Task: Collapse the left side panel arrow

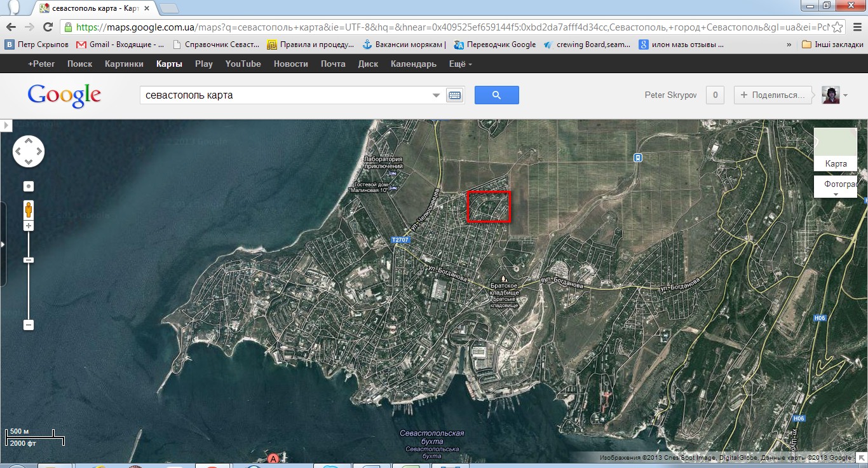Action: point(6,125)
